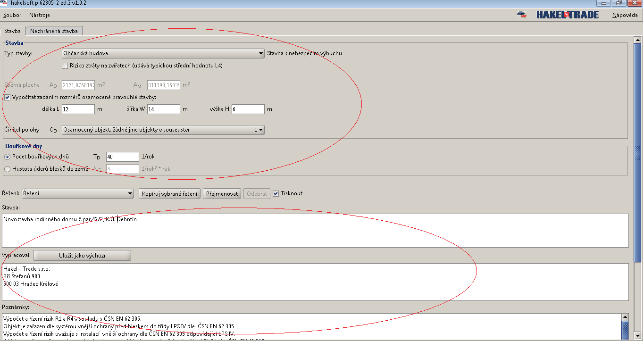Click the výška H input field
644x341 pixels.
click(x=248, y=109)
